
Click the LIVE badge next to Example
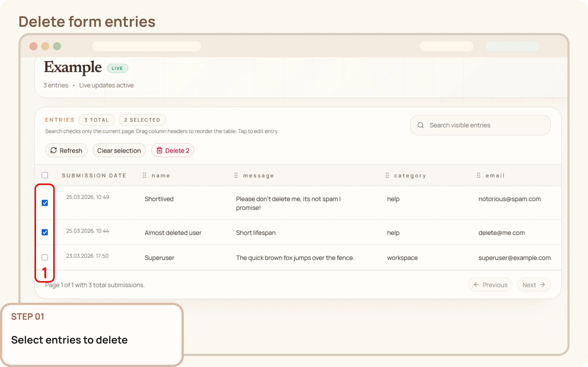point(117,68)
